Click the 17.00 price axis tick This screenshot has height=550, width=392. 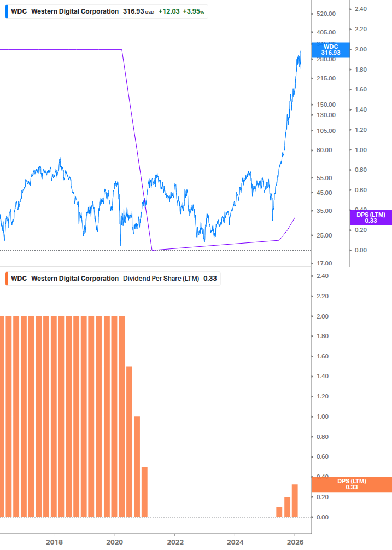pyautogui.click(x=324, y=263)
